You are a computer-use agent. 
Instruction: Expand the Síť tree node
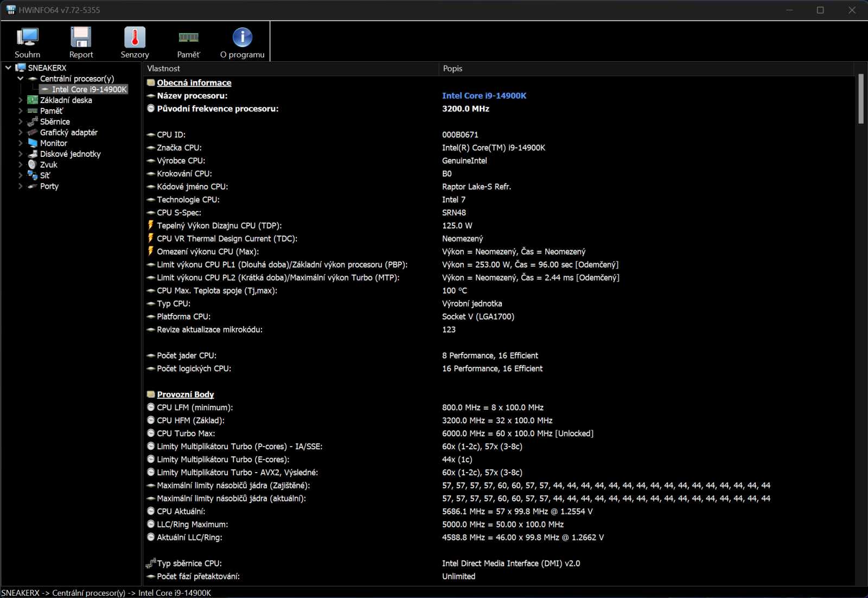(21, 175)
